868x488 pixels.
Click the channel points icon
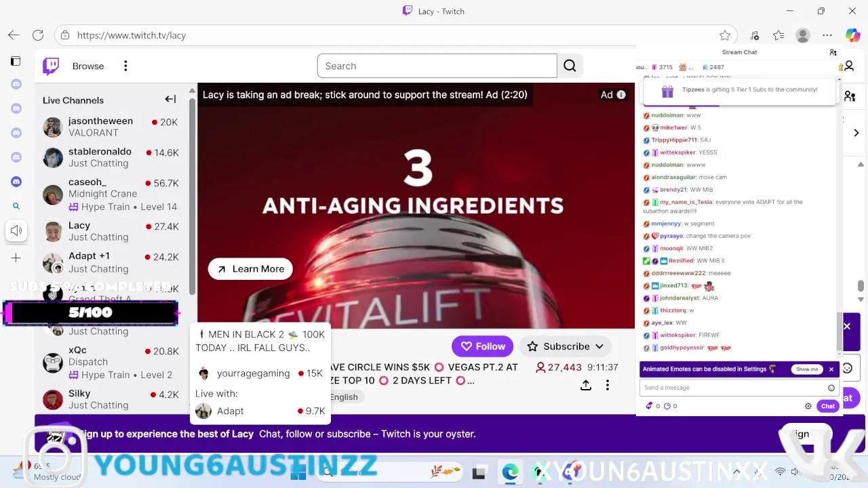(667, 406)
